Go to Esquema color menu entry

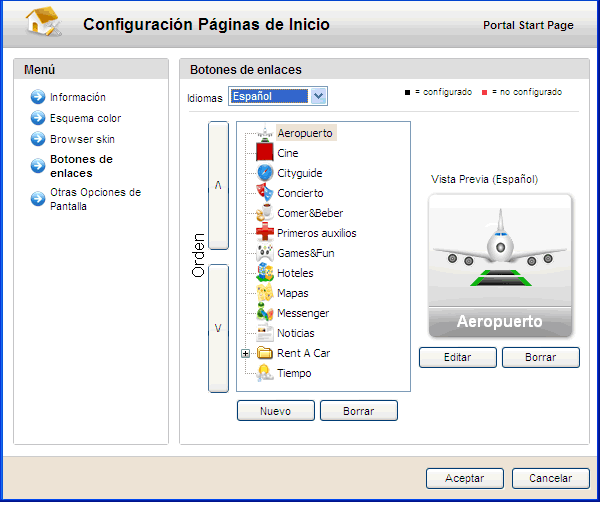[x=85, y=118]
